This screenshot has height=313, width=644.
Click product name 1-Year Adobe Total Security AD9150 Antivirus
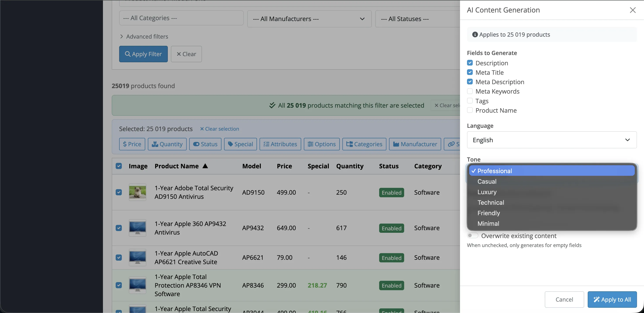(194, 192)
